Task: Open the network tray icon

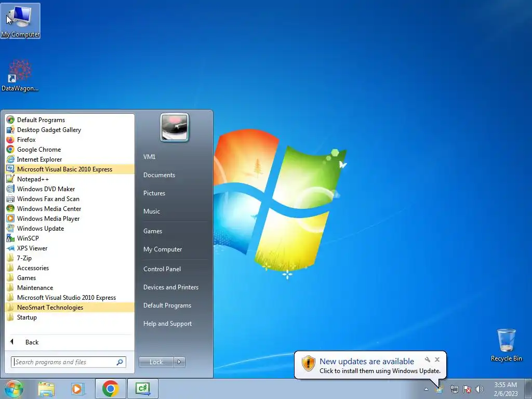Action: pyautogui.click(x=454, y=389)
